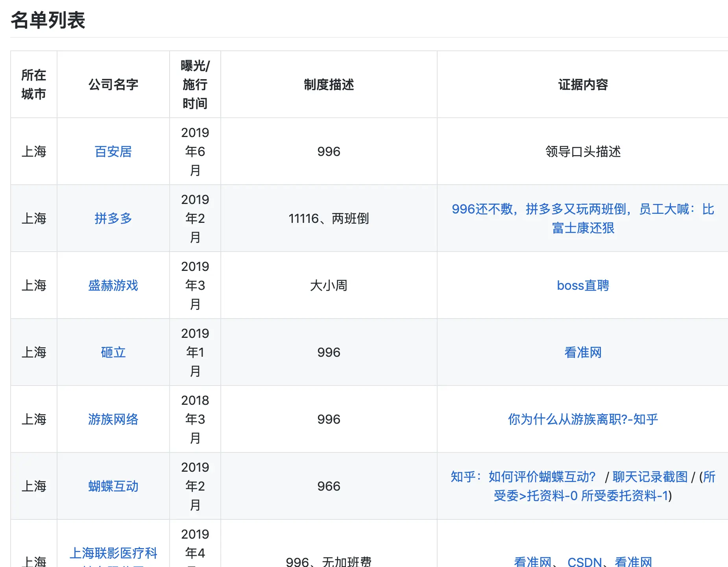View the 聊天记录截图 evidence link
Viewport: 728px width, 567px height.
pos(650,477)
